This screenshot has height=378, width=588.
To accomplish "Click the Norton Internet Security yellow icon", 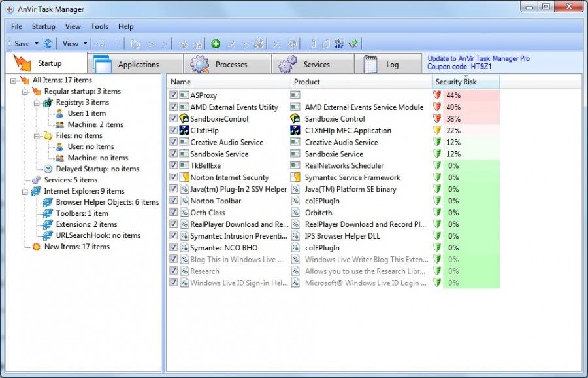I will point(184,177).
